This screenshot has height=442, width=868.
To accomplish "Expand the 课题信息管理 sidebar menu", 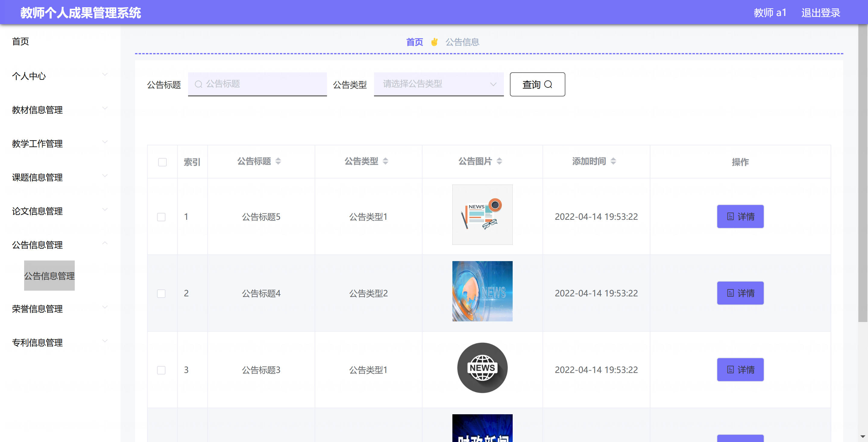I will [x=60, y=177].
